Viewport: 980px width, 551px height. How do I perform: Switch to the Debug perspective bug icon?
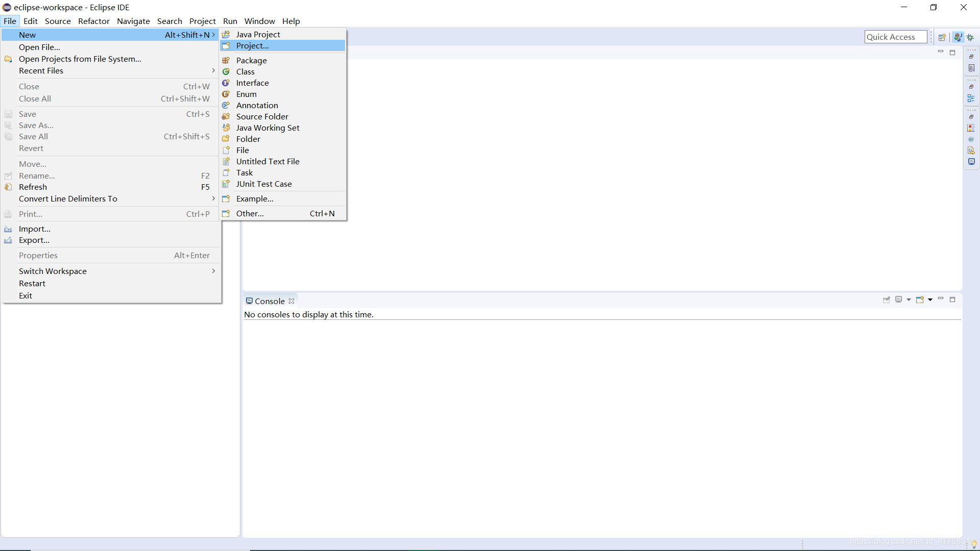pyautogui.click(x=970, y=37)
